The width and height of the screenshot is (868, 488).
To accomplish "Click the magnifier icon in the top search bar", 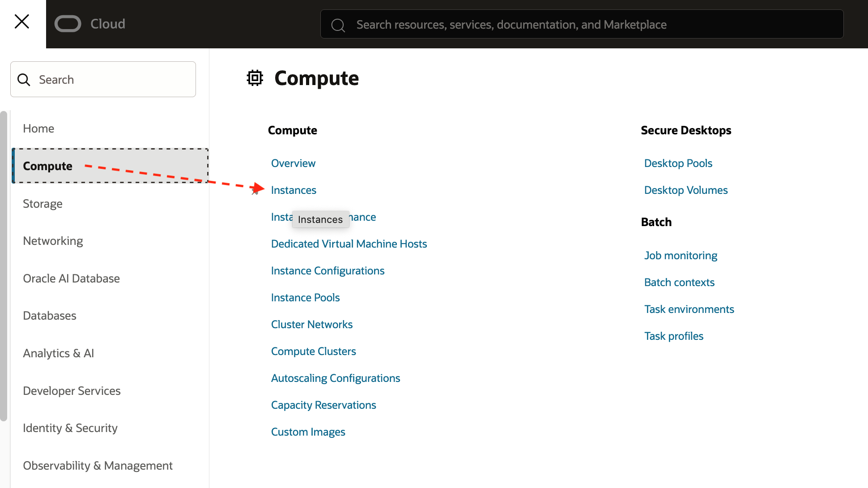I will click(x=338, y=25).
